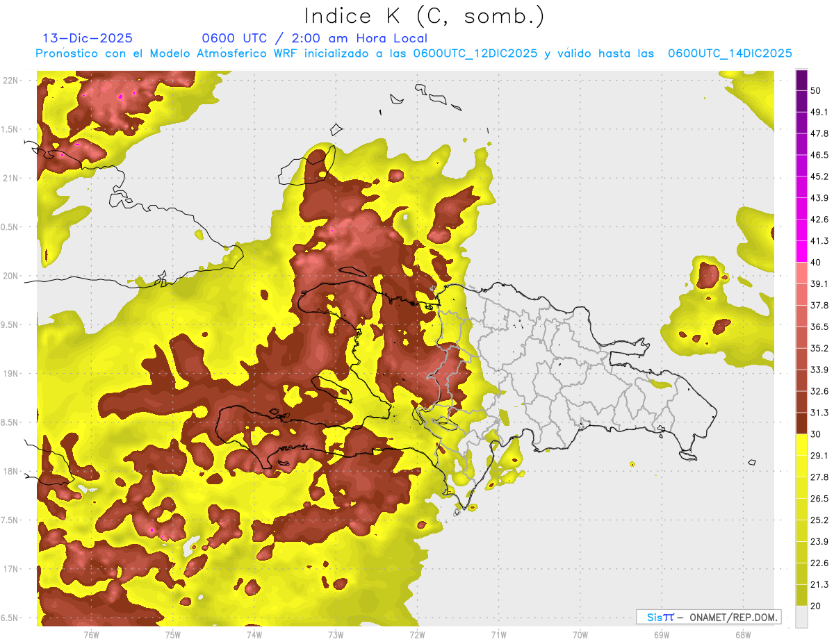Click the "36.5" color scale value
The width and height of the screenshot is (834, 644).
[x=819, y=327]
